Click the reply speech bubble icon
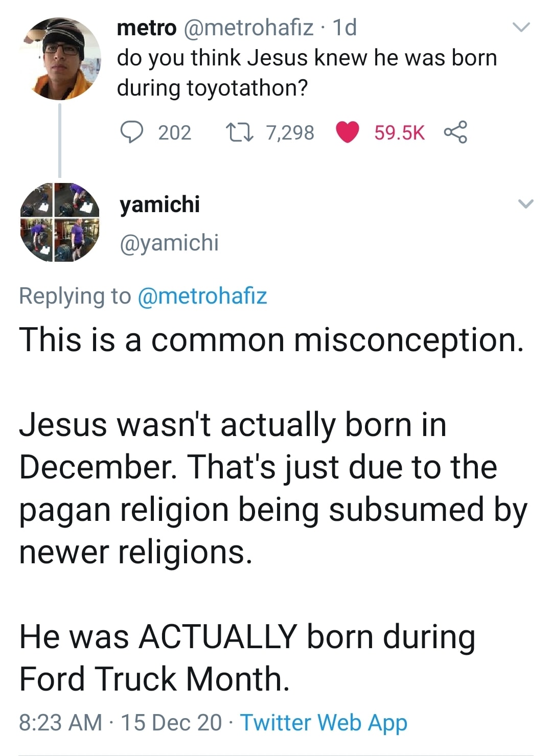 [x=132, y=132]
